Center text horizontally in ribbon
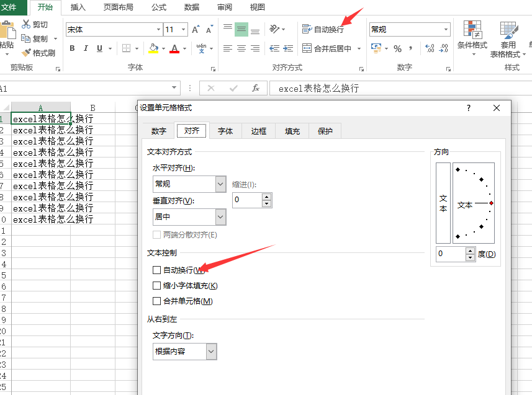The width and height of the screenshot is (532, 395). click(241, 48)
